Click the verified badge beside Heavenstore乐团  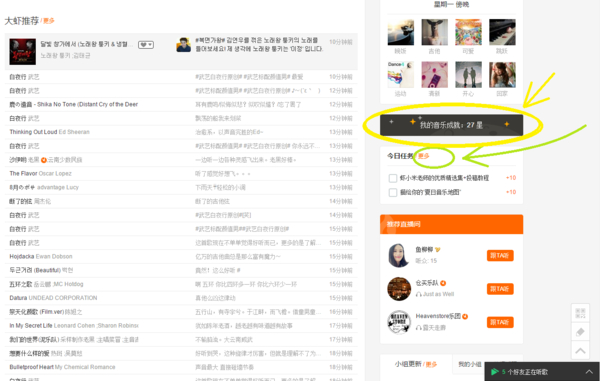click(465, 316)
